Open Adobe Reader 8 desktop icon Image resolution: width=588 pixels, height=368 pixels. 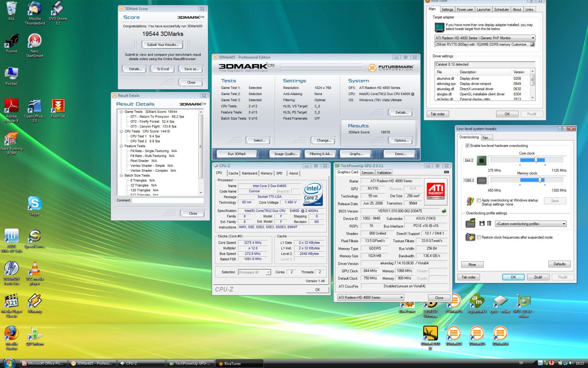click(12, 110)
